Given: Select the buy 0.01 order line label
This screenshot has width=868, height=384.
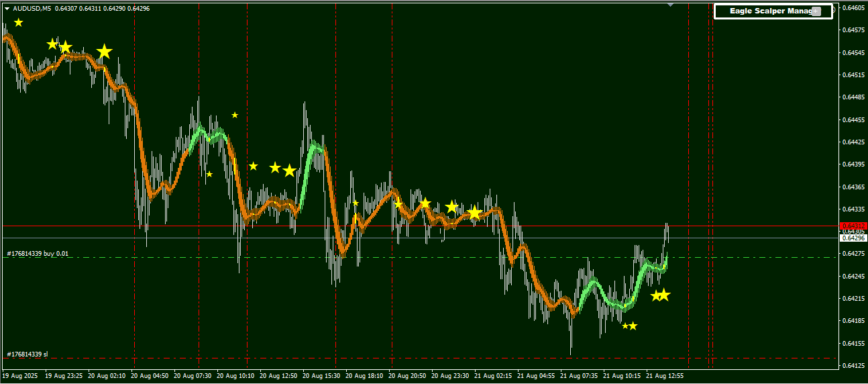Looking at the screenshot, I should (x=38, y=254).
